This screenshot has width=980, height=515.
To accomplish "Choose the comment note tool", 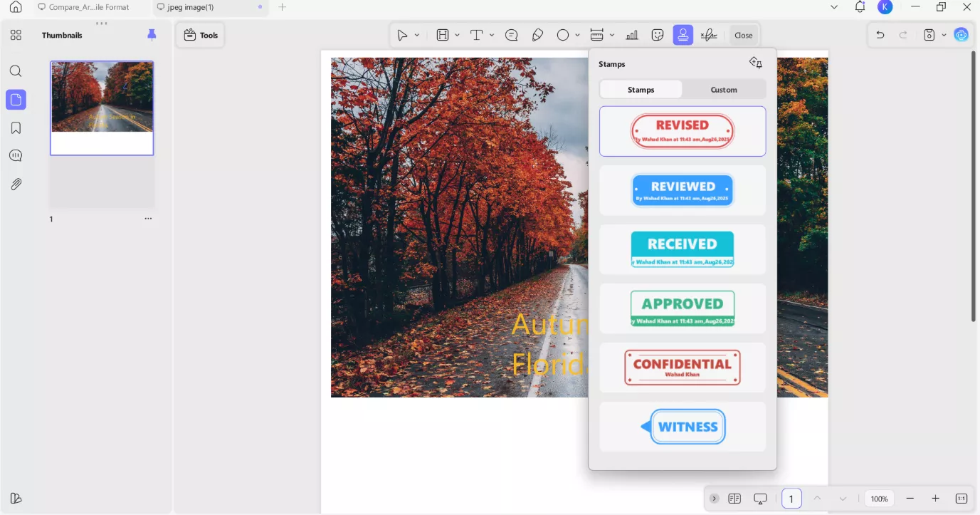I will 511,35.
